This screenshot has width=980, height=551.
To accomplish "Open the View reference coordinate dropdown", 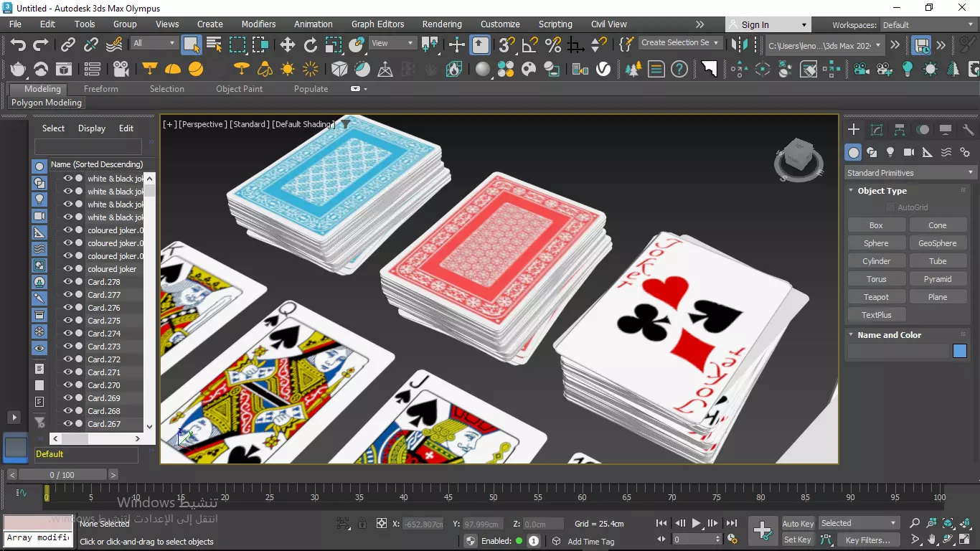I will coord(392,43).
